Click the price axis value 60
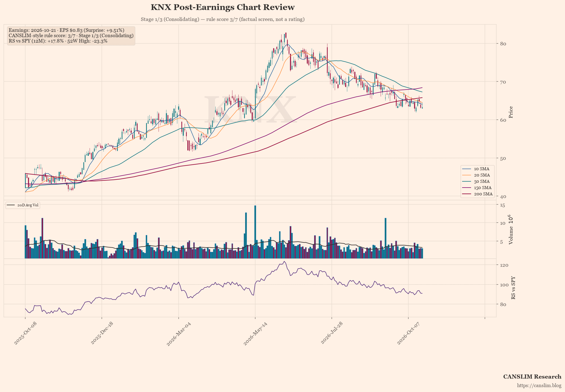The width and height of the screenshot is (565, 392). [x=503, y=120]
